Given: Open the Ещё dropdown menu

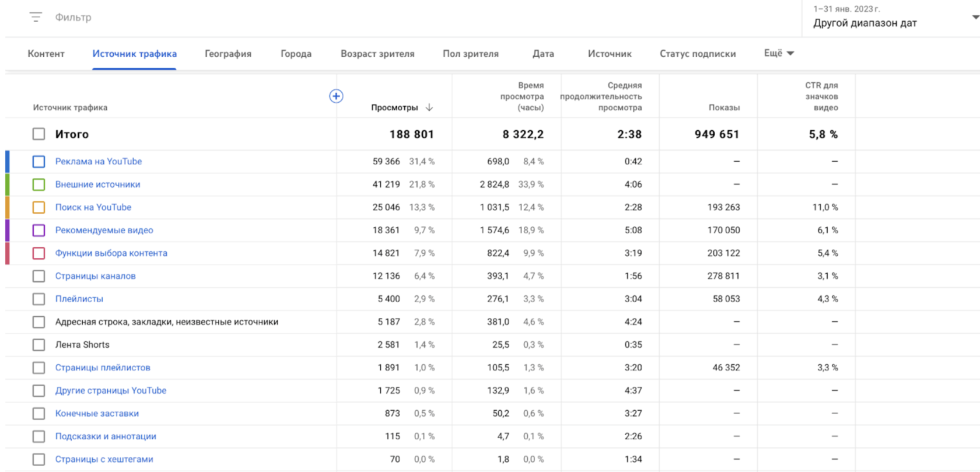Looking at the screenshot, I should tap(779, 53).
